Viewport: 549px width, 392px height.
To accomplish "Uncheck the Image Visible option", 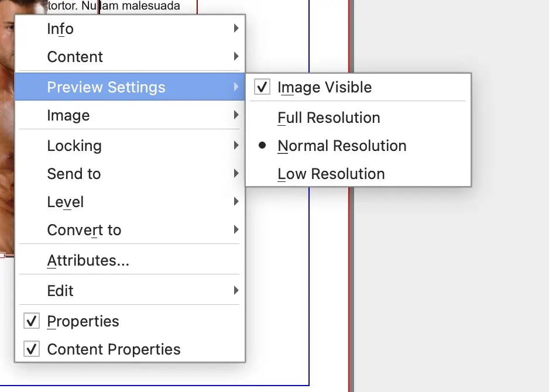I will [263, 87].
